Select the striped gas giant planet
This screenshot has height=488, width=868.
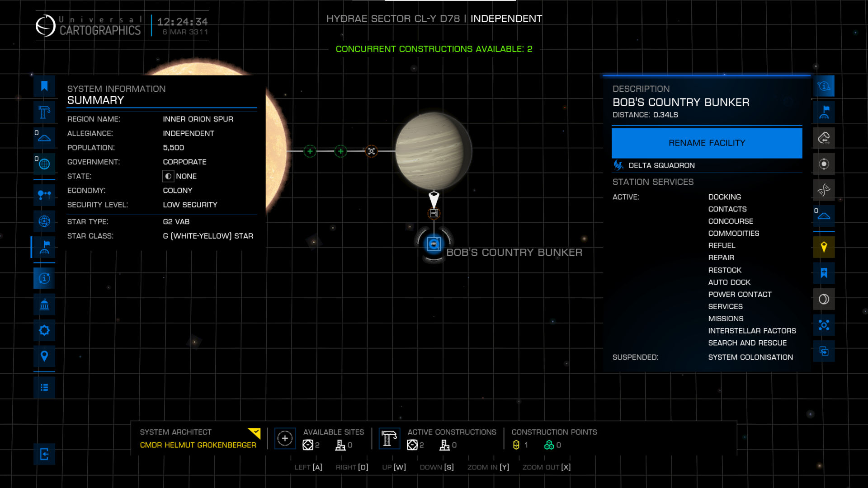point(433,151)
